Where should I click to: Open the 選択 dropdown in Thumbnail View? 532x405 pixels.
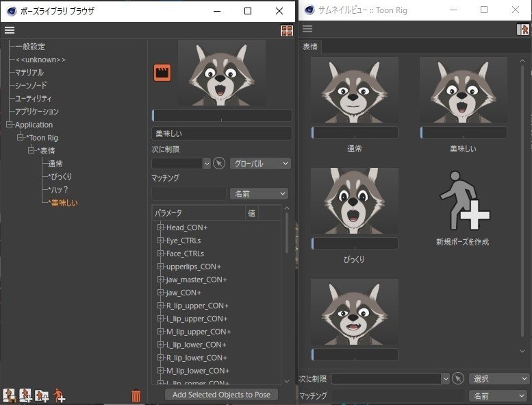[498, 378]
